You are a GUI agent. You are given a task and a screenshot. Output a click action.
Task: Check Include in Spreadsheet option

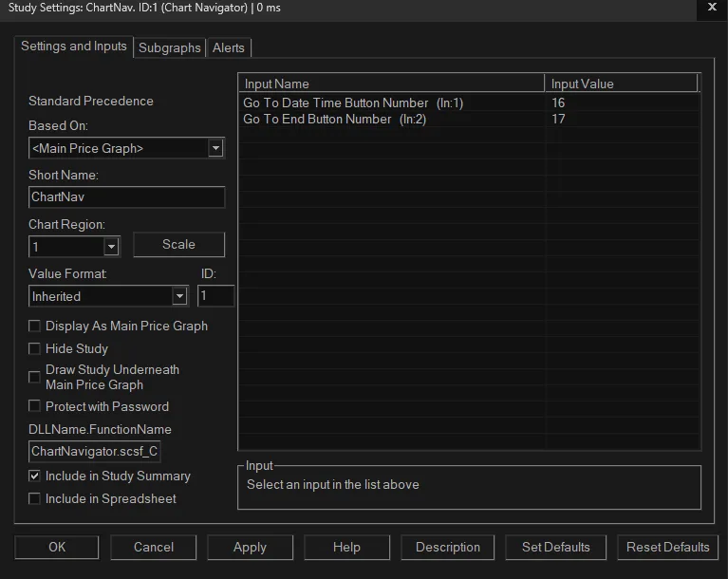click(x=34, y=498)
